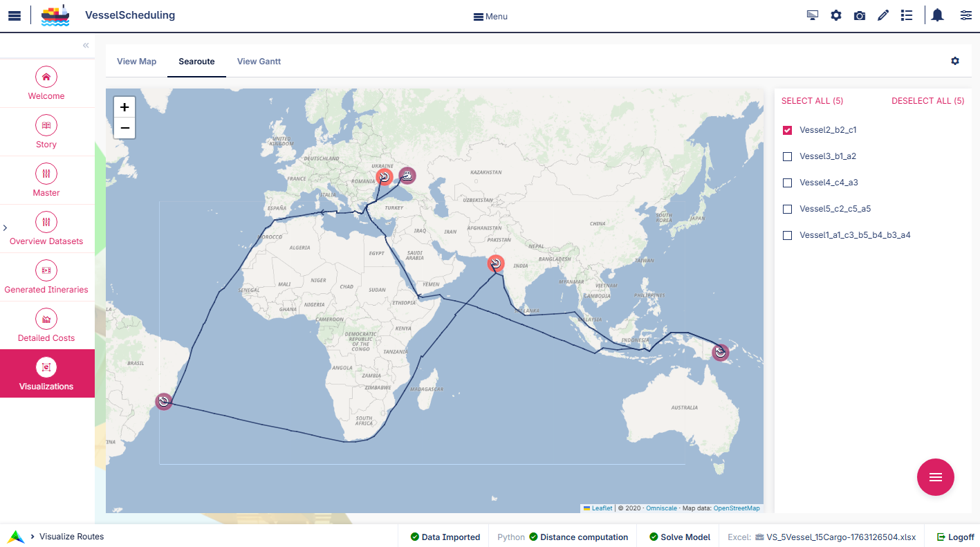
Task: Open the Generated Itineraries sidebar icon
Action: click(x=46, y=270)
